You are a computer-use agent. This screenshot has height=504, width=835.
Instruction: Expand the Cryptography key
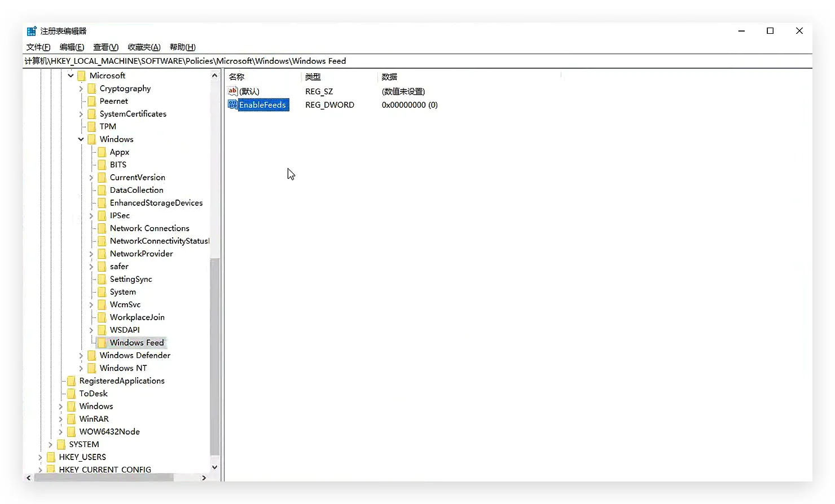[81, 89]
